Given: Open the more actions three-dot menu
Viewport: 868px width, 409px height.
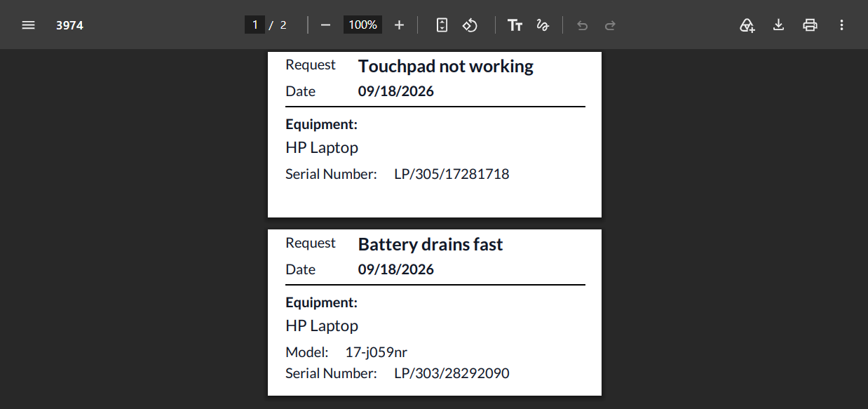Looking at the screenshot, I should coord(842,25).
